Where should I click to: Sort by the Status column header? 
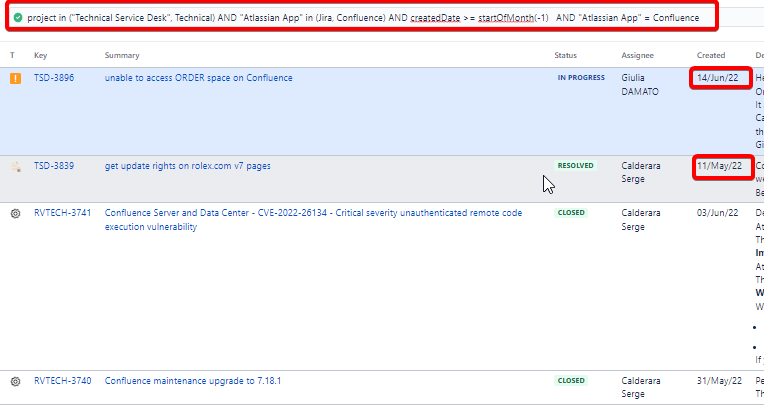point(565,56)
